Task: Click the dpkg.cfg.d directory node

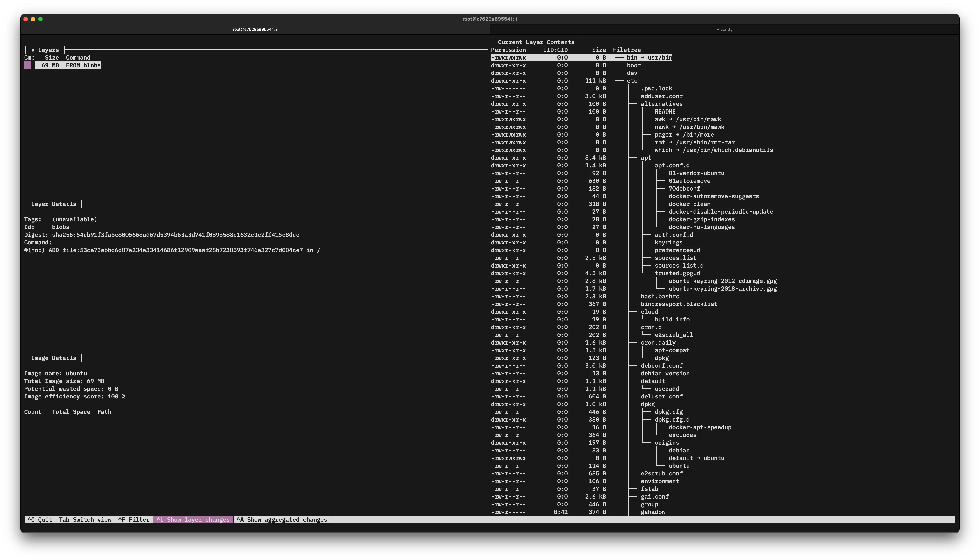Action: pyautogui.click(x=672, y=420)
